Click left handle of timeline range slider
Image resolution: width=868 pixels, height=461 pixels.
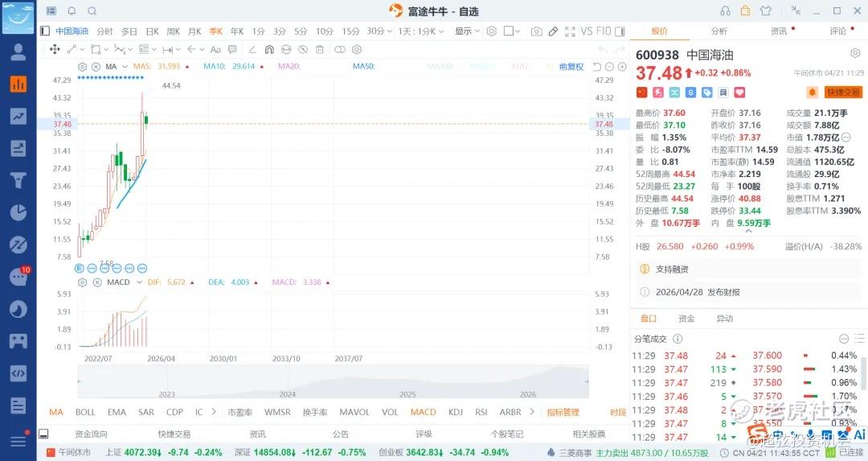pyautogui.click(x=79, y=381)
